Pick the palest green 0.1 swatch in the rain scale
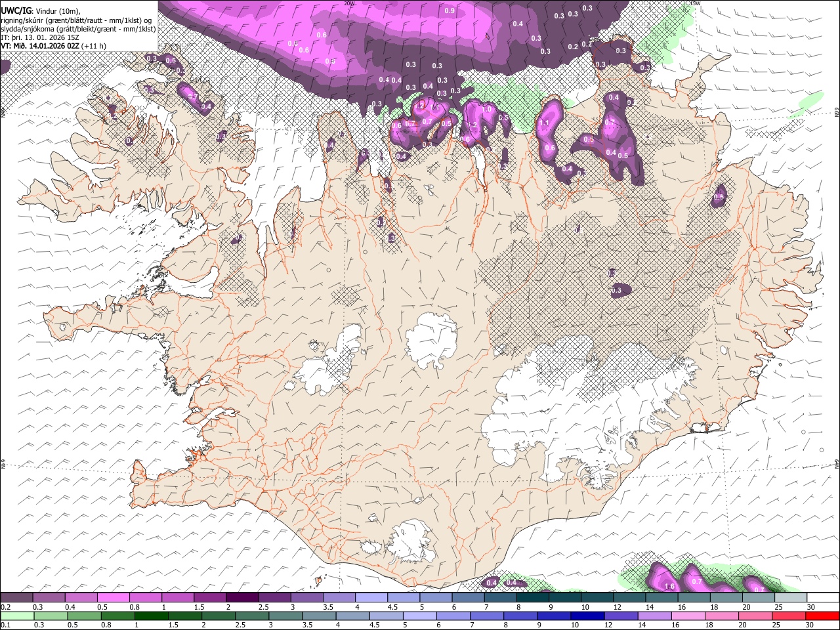Viewport: 840px width, 630px height. pos(17,616)
